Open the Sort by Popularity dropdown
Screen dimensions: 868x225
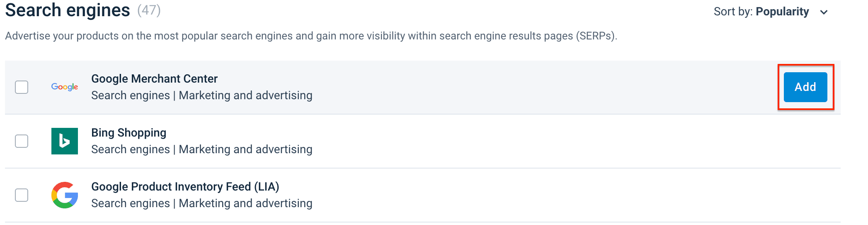[770, 12]
